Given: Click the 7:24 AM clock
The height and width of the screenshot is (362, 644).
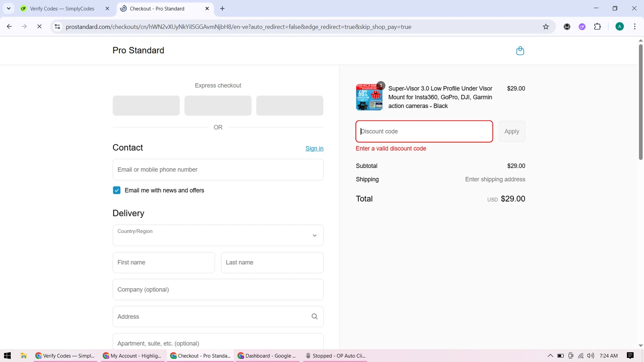Looking at the screenshot, I should [x=608, y=356].
